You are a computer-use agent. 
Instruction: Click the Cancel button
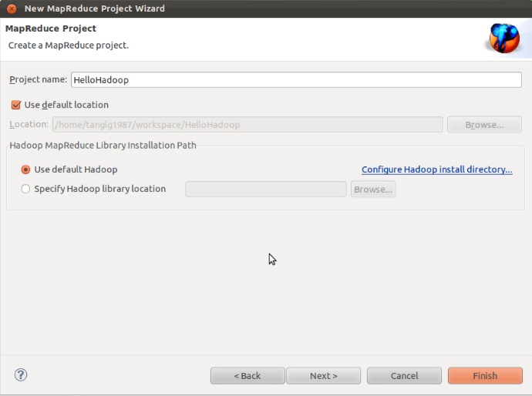[404, 376]
